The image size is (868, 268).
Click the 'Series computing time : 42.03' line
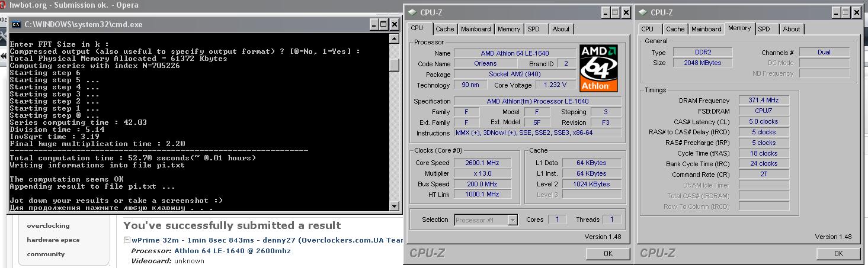coord(78,122)
